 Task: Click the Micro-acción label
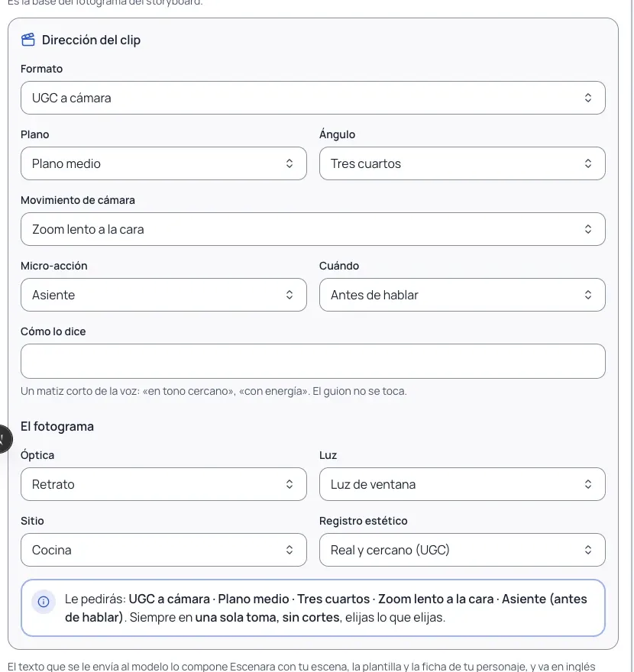click(54, 266)
